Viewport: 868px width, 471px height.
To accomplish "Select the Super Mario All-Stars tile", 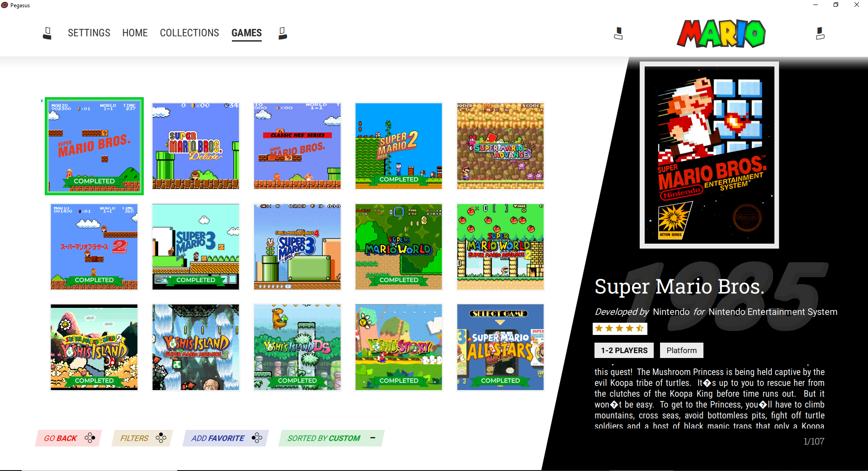I will click(500, 347).
